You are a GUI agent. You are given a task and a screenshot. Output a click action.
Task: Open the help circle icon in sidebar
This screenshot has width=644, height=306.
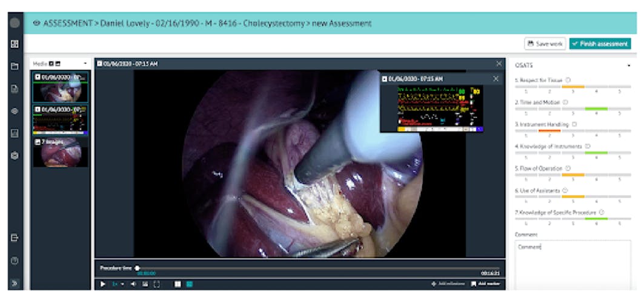tap(15, 261)
